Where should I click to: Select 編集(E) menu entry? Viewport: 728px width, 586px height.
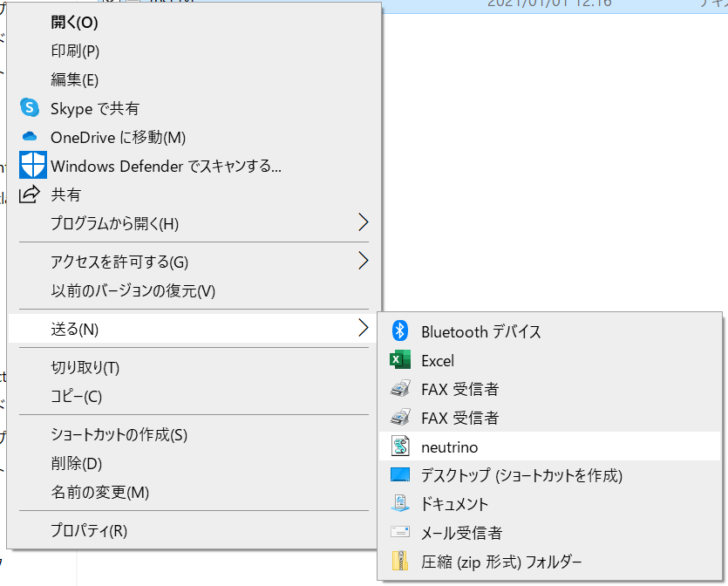[194, 79]
